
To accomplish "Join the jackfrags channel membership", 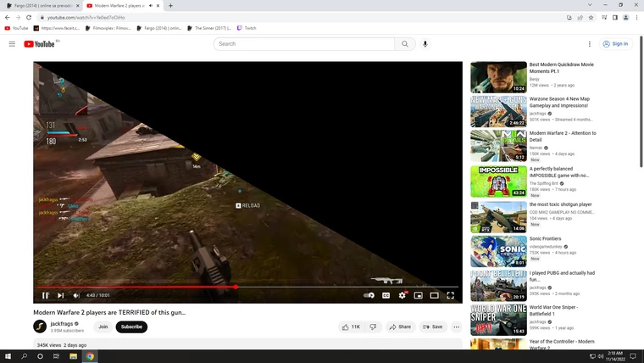I will 103,327.
